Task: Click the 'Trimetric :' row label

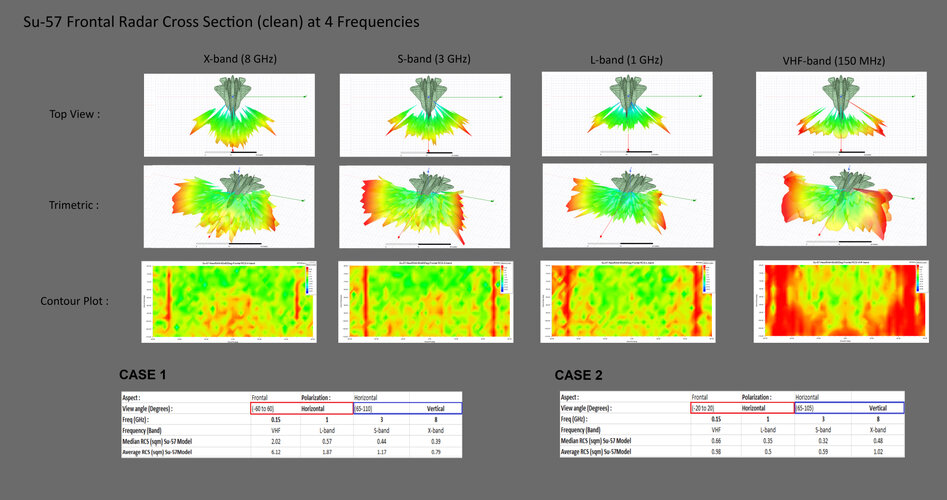Action: [74, 205]
